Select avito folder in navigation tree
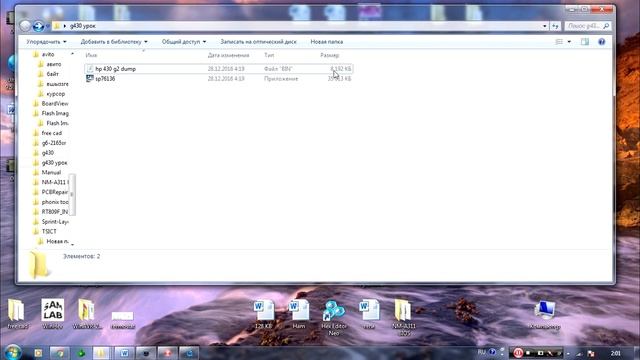 (x=48, y=54)
